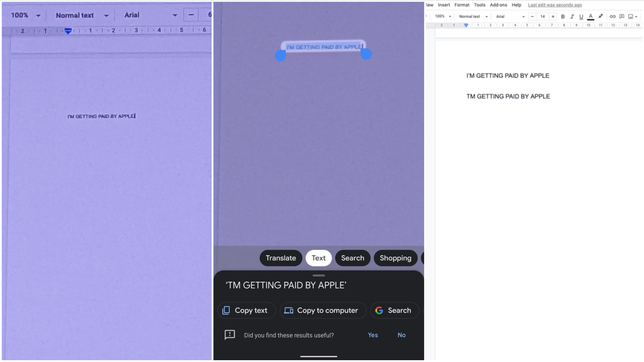Decrease font size in right Docs toolbar
Screen dimensions: 644x362
[x=532, y=16]
